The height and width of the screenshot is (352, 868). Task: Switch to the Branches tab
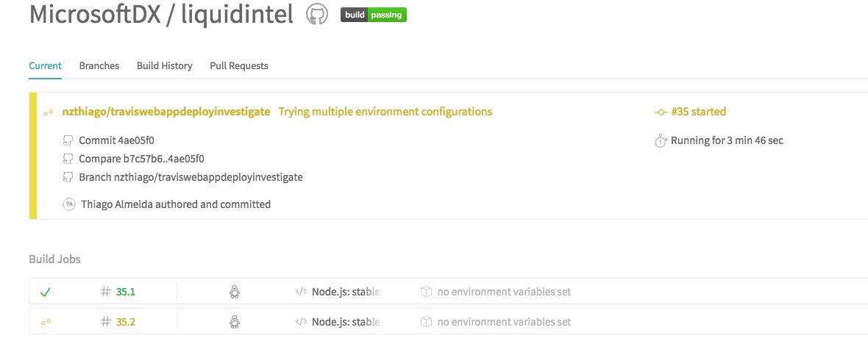tap(99, 65)
